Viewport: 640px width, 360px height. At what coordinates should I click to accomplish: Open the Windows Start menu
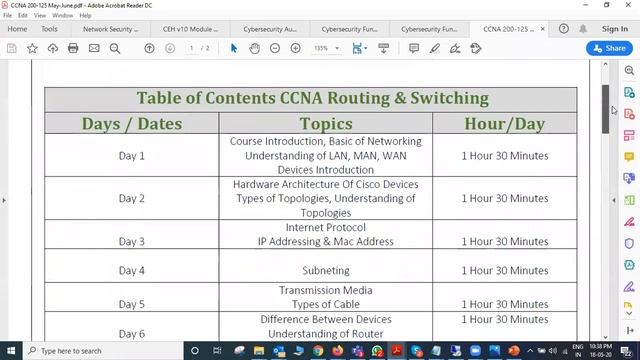(11, 351)
